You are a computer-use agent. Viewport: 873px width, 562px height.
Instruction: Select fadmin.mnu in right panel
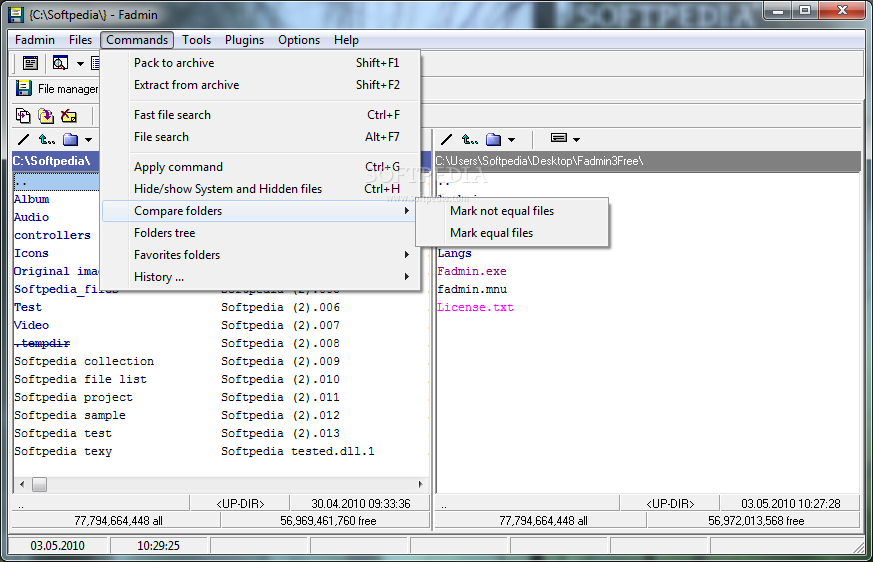point(472,289)
